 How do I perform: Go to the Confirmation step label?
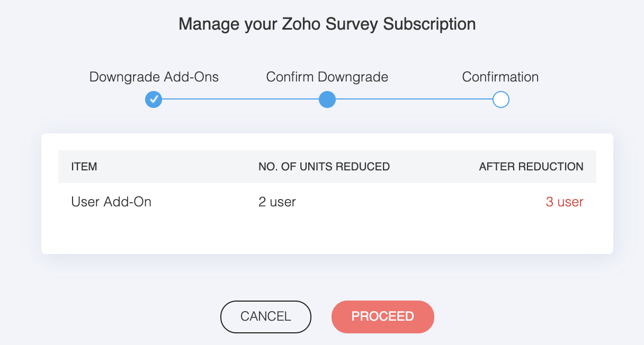500,77
